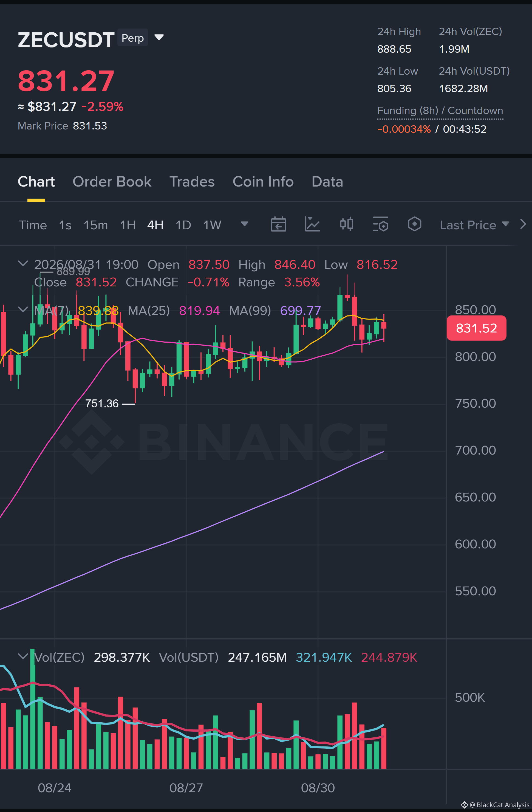Screen dimensions: 532x812
Task: Click the right arrow beside Last Price
Action: [x=523, y=224]
